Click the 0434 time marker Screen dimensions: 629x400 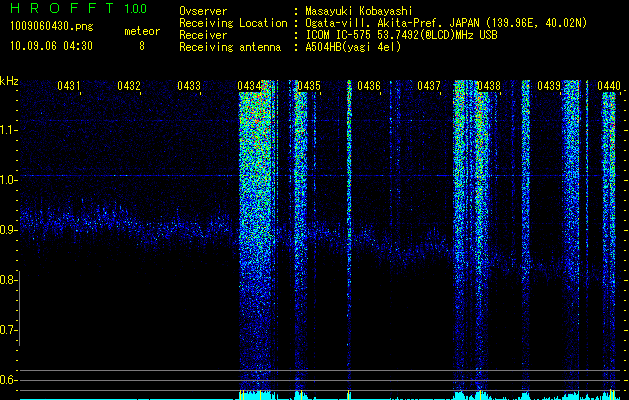click(x=249, y=86)
